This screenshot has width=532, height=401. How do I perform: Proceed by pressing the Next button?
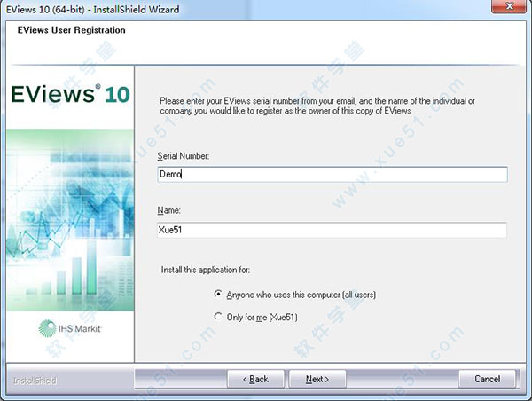[317, 379]
